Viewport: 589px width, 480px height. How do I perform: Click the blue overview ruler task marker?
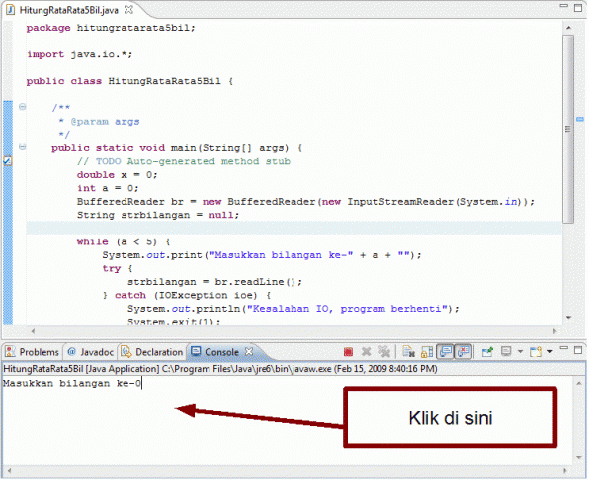pyautogui.click(x=580, y=119)
